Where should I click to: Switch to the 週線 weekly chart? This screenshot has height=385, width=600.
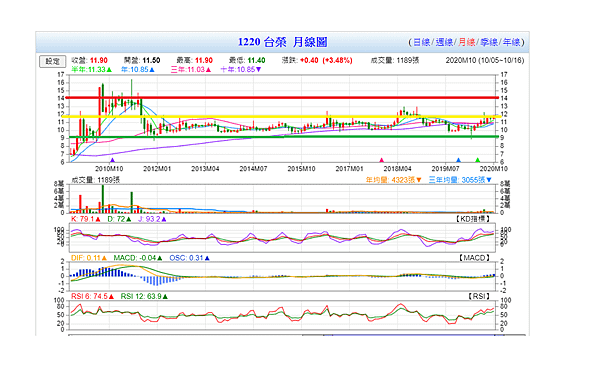pos(444,42)
